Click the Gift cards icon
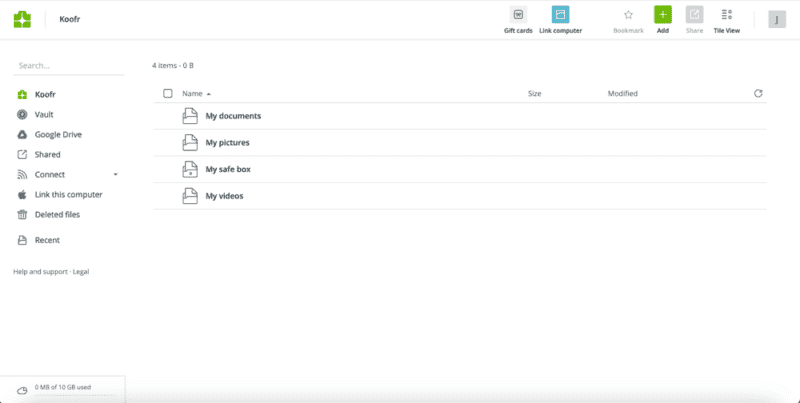The width and height of the screenshot is (800, 403). click(518, 15)
